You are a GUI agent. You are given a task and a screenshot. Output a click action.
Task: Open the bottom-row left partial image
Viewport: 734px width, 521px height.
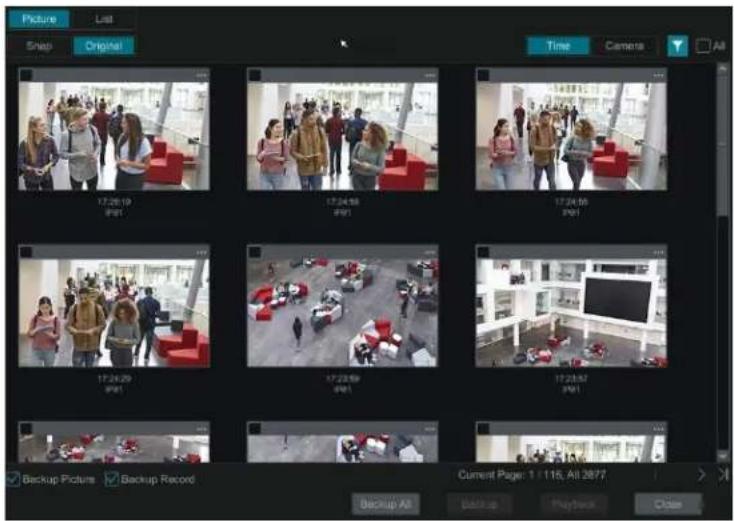(114, 449)
